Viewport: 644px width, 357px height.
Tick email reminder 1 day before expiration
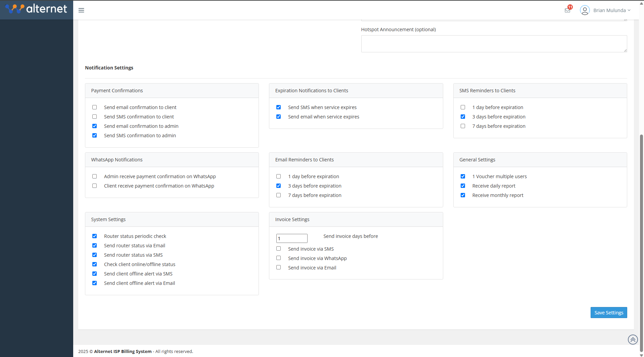(x=279, y=176)
